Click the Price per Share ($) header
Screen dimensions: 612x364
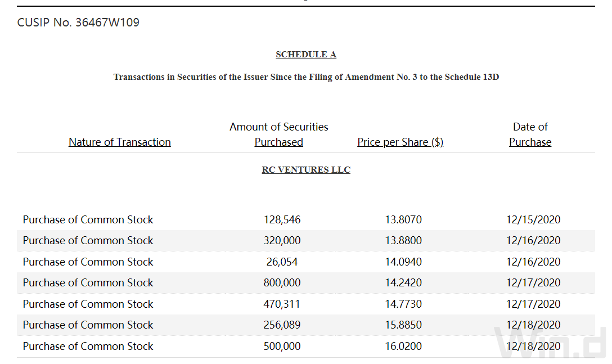click(x=400, y=142)
